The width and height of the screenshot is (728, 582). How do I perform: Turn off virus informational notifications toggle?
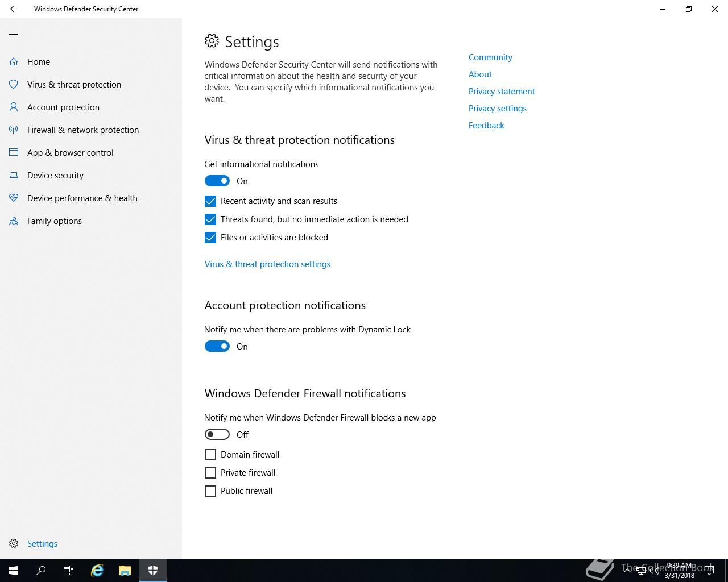pos(217,181)
